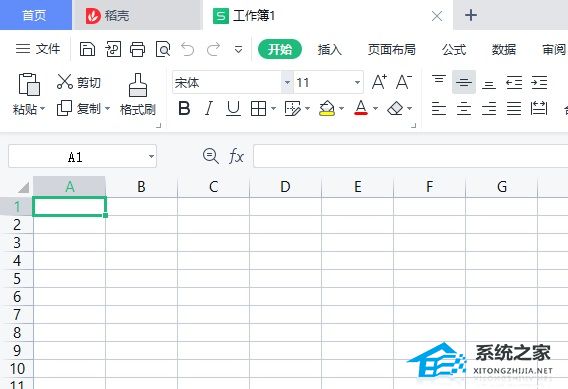Open the Paste options dropdown arrow
Viewport: 568px width, 389px height.
point(43,108)
